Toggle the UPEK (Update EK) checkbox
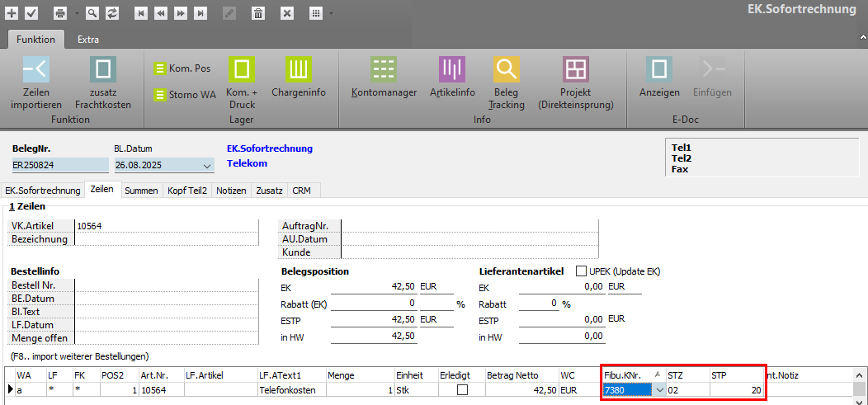This screenshot has width=868, height=405. click(581, 271)
